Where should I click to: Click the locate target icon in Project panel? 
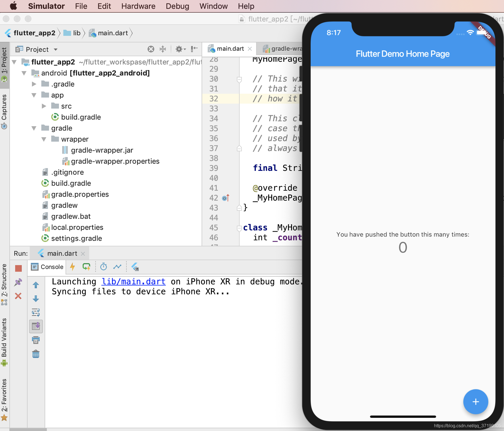[151, 49]
